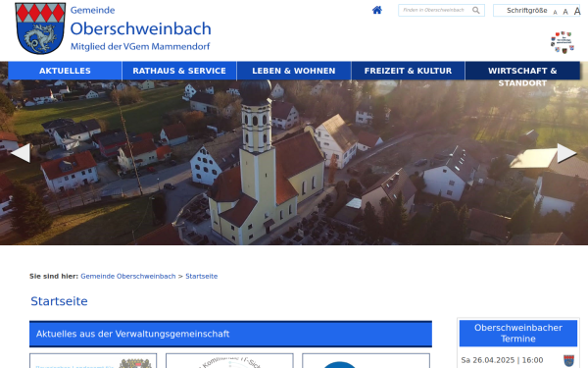
Task: Open the RATHAUS & SERVICE menu
Action: click(179, 71)
